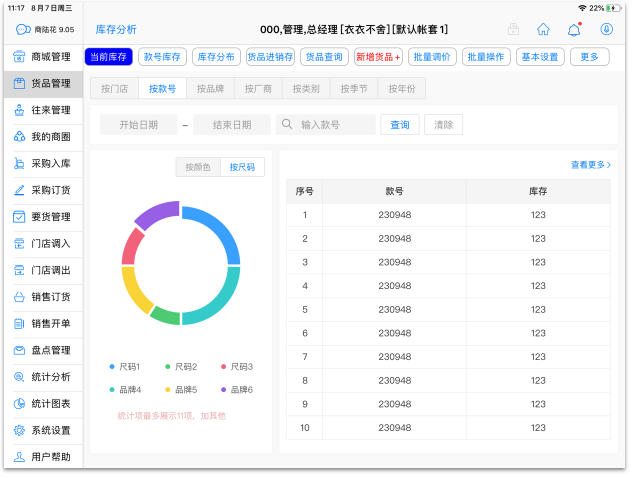This screenshot has width=633, height=478.
Task: Select the 货品查询 tab
Action: click(x=324, y=57)
